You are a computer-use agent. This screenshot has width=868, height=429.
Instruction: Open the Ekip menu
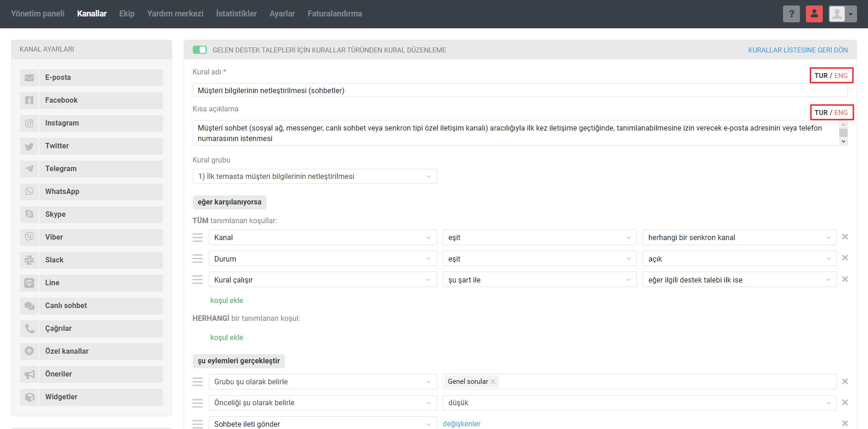tap(127, 14)
